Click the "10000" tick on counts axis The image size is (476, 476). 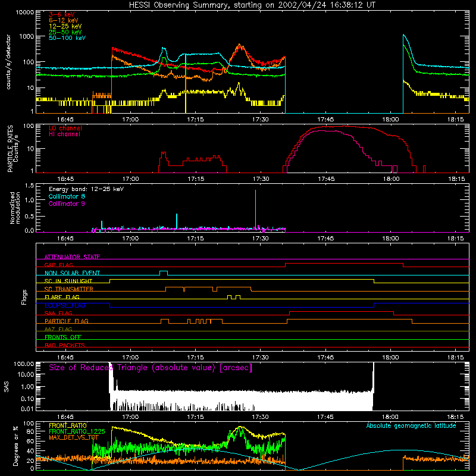click(x=25, y=12)
